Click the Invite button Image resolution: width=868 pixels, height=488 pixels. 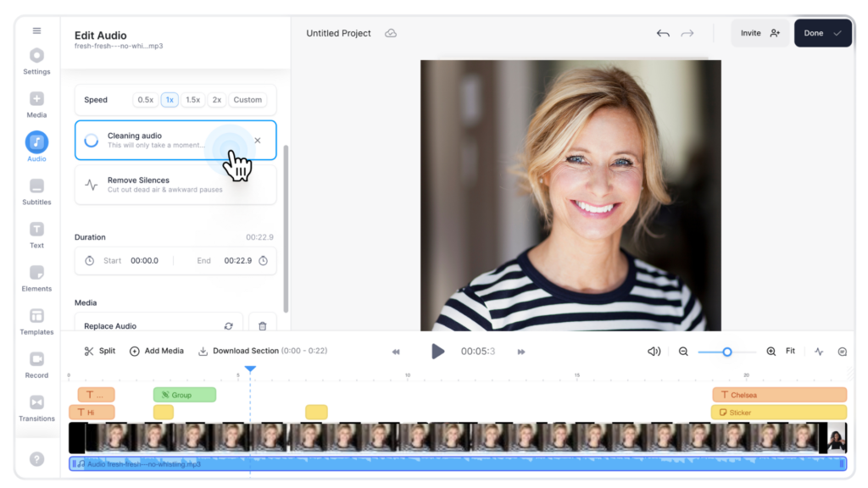(x=760, y=33)
